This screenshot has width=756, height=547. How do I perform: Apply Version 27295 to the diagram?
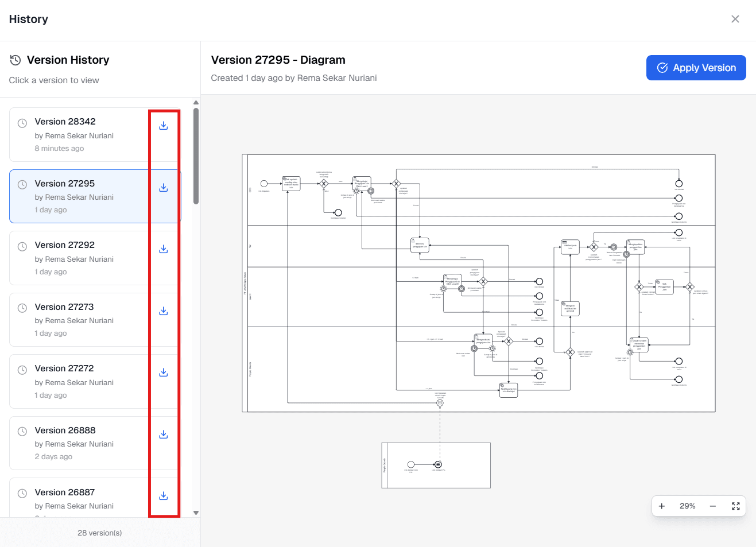click(x=696, y=67)
